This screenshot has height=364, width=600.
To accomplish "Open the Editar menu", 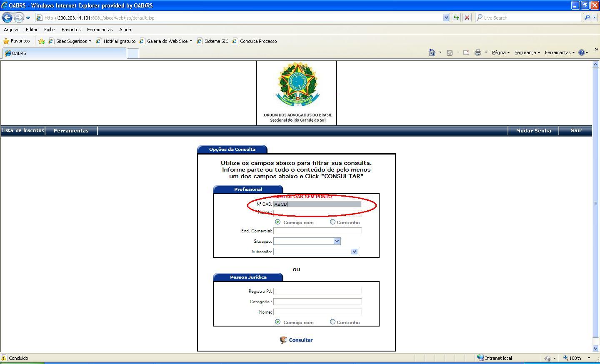I will click(x=32, y=30).
